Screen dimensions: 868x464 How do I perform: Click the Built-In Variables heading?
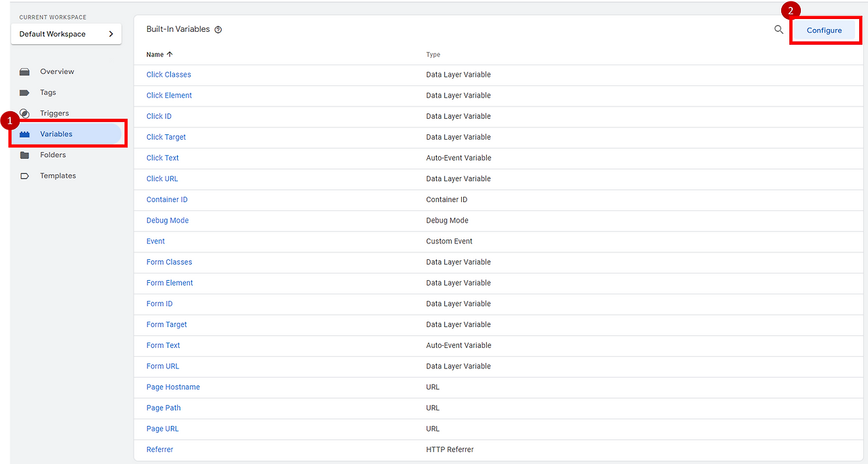[x=178, y=30]
